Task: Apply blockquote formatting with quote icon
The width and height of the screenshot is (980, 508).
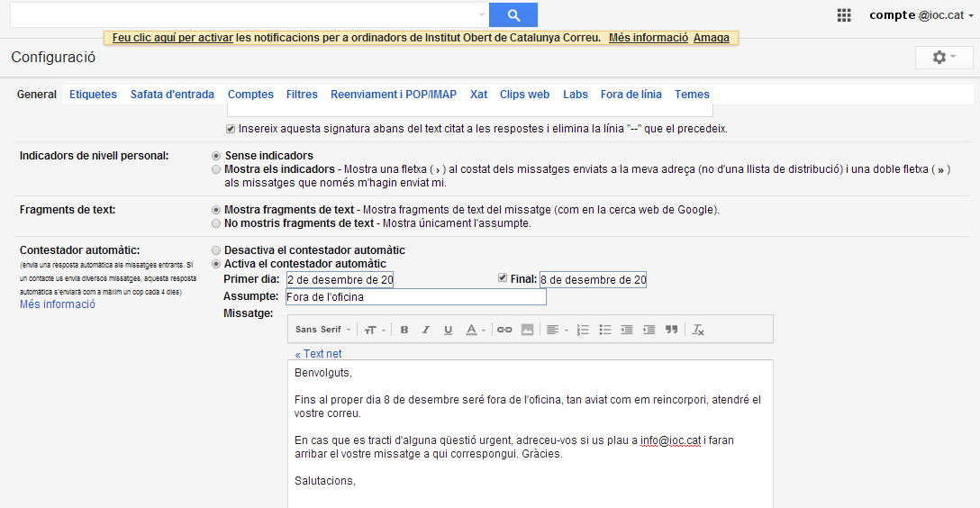Action: (671, 330)
